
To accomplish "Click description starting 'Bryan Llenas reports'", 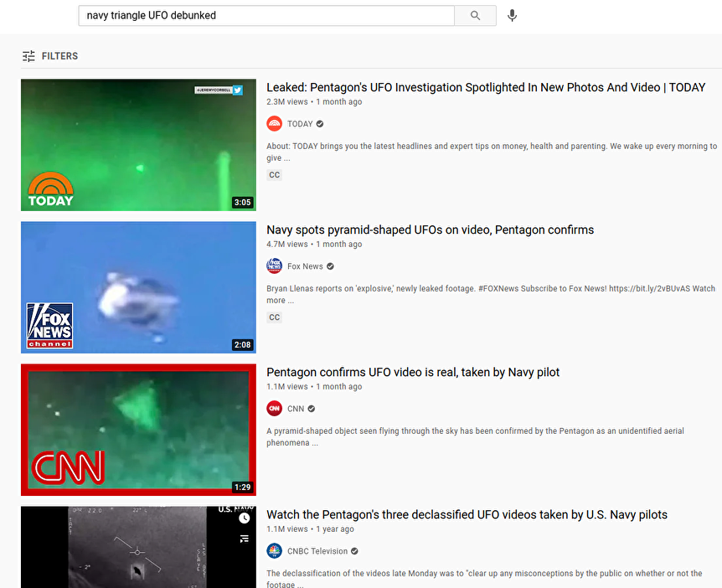I will (x=491, y=294).
